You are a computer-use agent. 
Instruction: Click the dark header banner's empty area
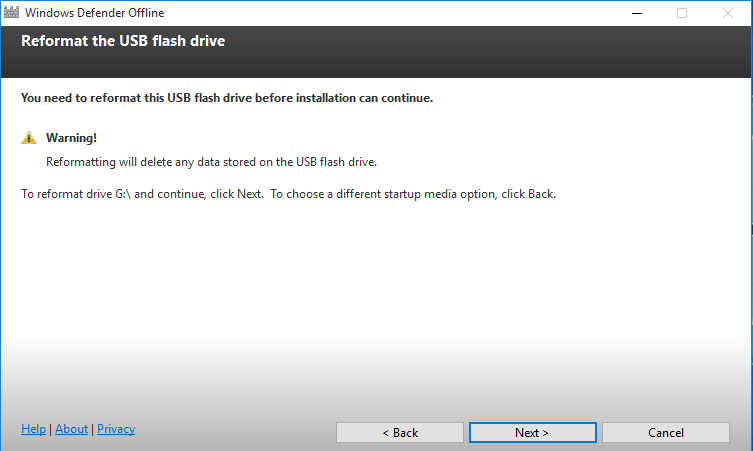pos(480,53)
